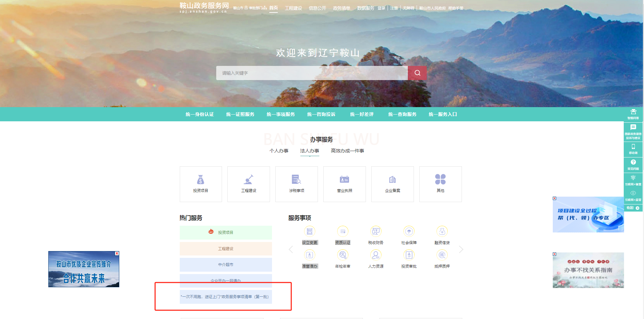Image resolution: width=644 pixels, height=319 pixels.
Task: Open the 信息公开 menu item
Action: [317, 8]
